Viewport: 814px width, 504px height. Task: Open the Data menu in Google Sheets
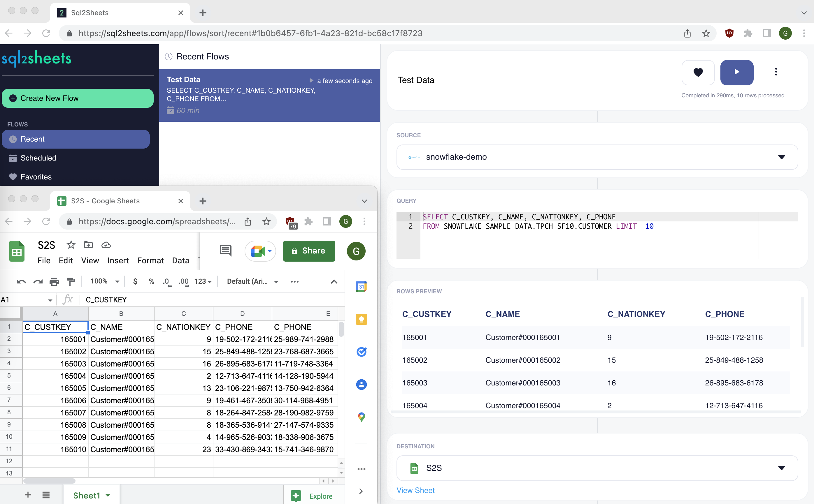[x=181, y=261]
